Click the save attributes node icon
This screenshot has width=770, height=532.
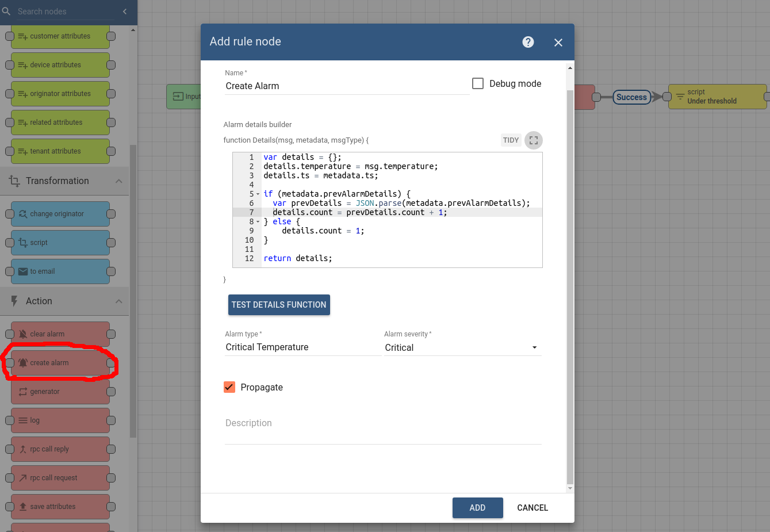tap(23, 507)
